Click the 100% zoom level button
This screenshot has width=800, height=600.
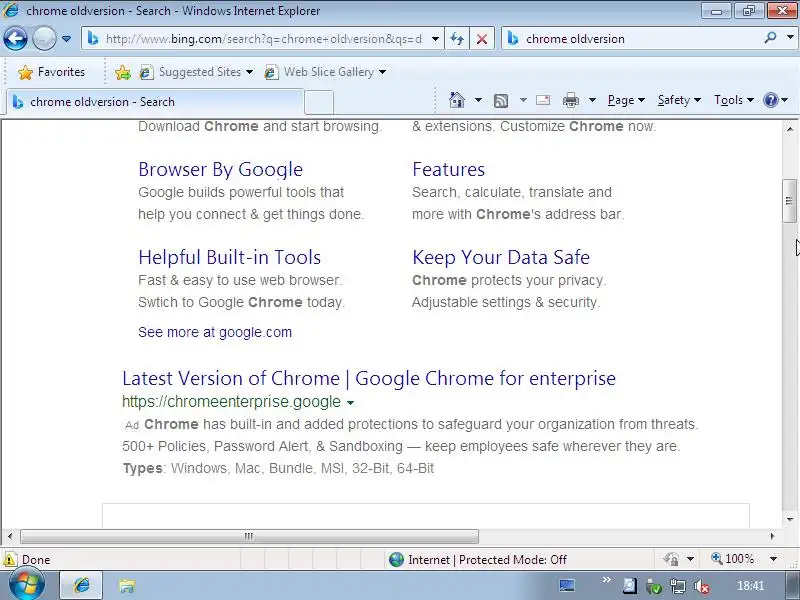[x=732, y=559]
